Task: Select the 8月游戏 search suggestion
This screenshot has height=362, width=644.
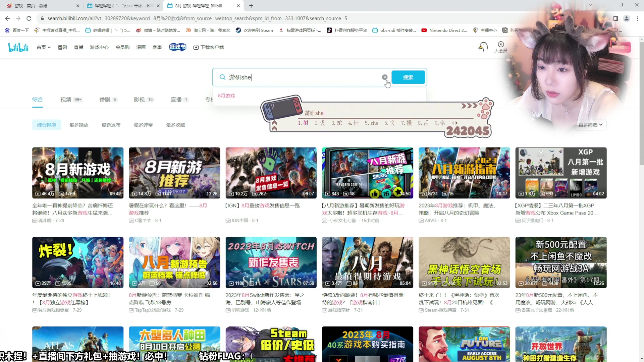Action: [x=226, y=95]
